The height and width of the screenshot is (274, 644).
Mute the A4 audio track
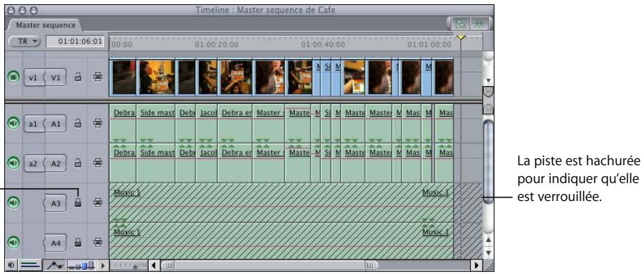(14, 243)
